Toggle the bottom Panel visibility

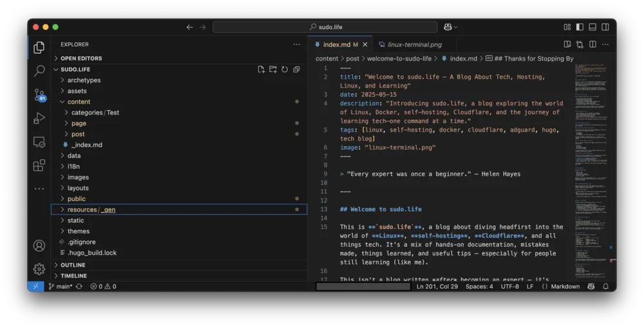(592, 27)
